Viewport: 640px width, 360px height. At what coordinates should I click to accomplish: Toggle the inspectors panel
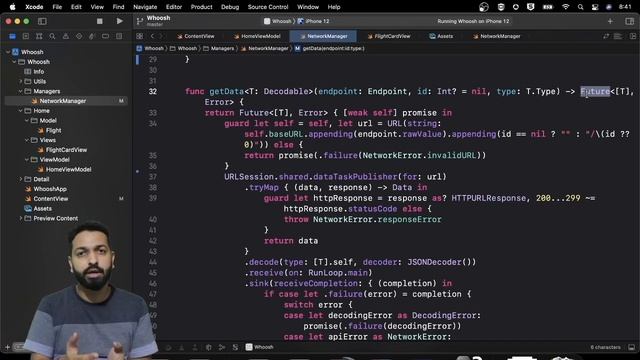point(629,21)
